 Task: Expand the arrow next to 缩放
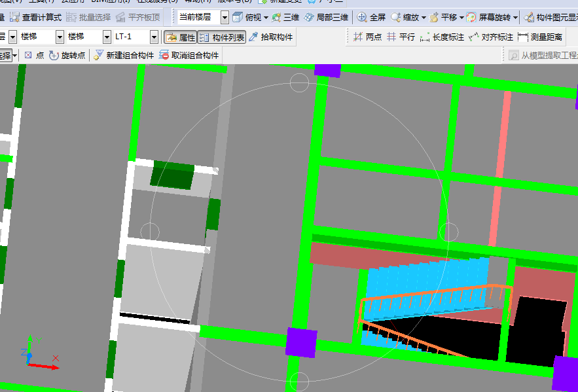424,18
